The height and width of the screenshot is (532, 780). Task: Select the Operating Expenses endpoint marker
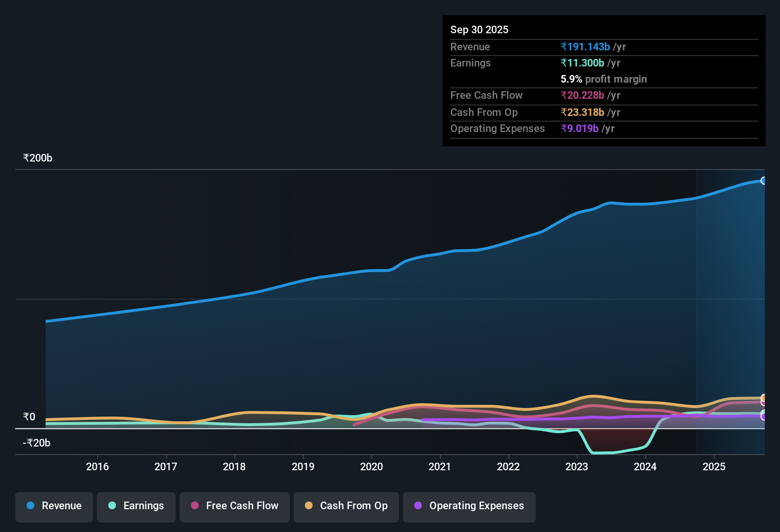point(763,417)
